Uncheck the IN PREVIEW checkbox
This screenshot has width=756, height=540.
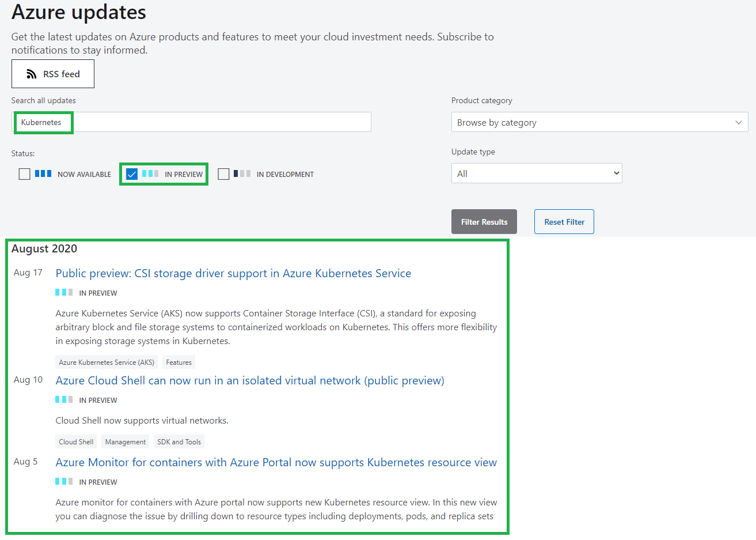point(132,173)
